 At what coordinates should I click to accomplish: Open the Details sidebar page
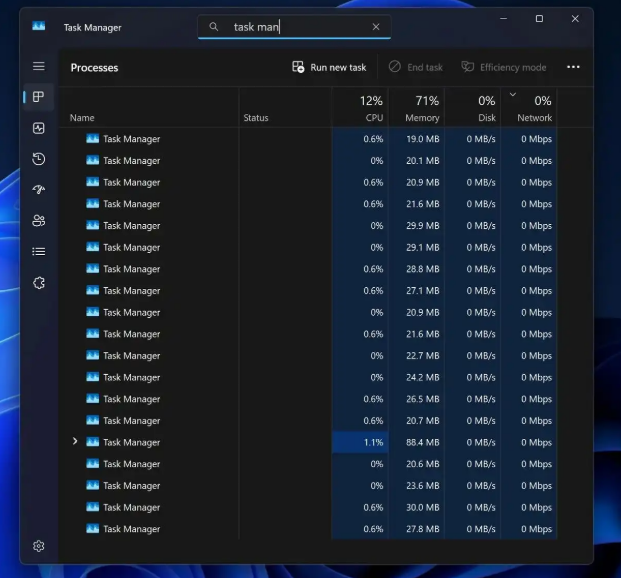[38, 252]
